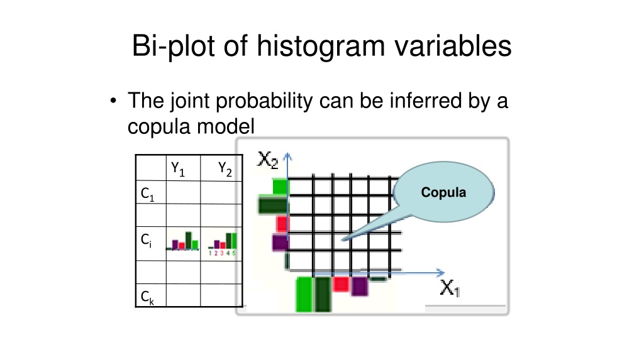Image resolution: width=644 pixels, height=362 pixels.
Task: Click the bullet text about the joint probability
Action: coord(317,113)
